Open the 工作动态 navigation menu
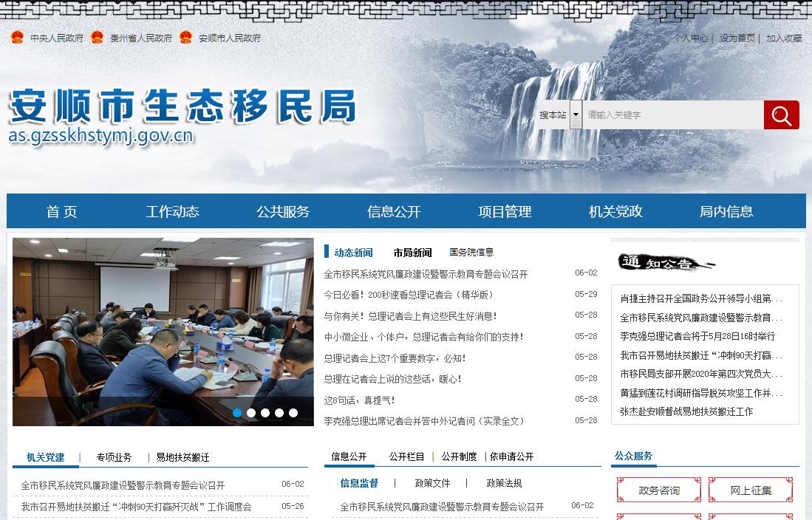This screenshot has height=520, width=812. click(172, 212)
